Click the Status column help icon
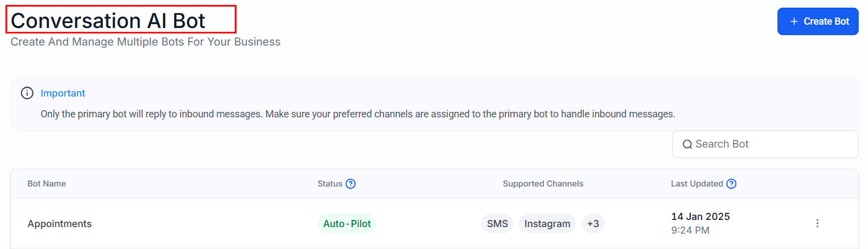Image resolution: width=868 pixels, height=249 pixels. point(351,184)
